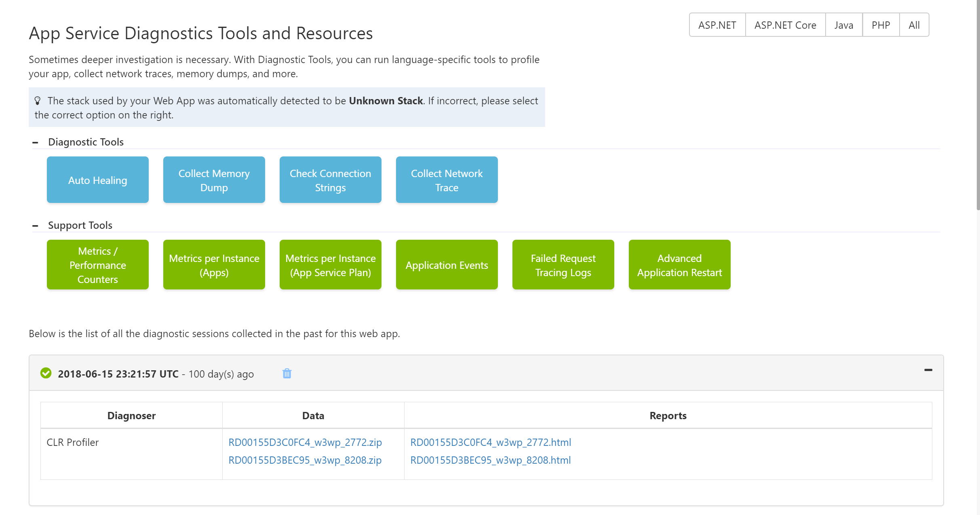This screenshot has width=980, height=515.
Task: Open Failed Request Tracing Logs
Action: [563, 265]
